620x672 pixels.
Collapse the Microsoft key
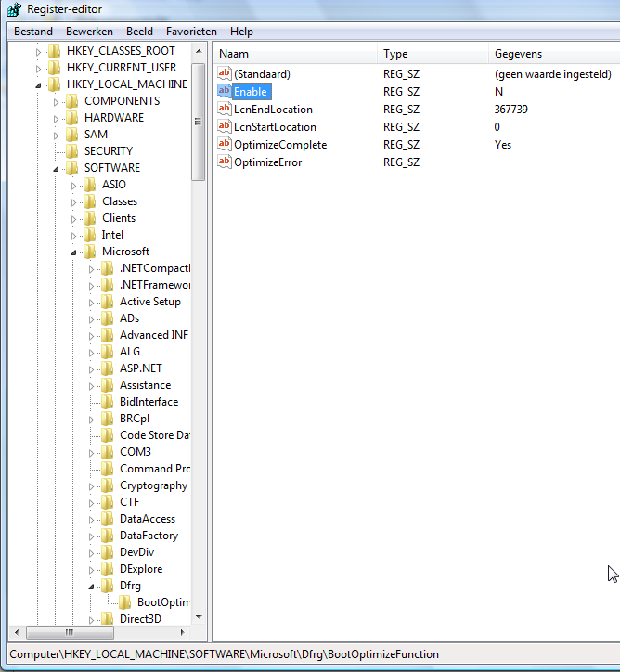tap(73, 252)
